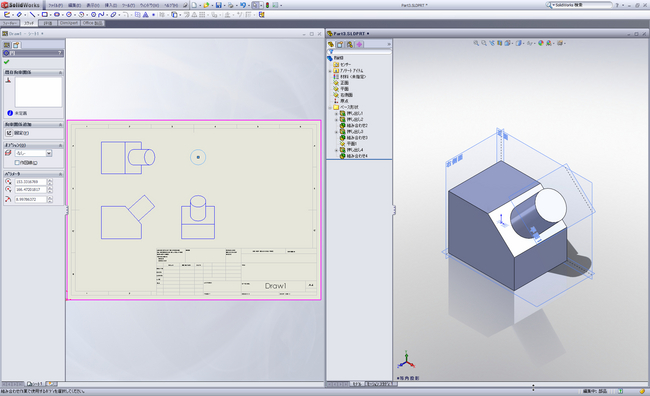
Task: Click the New document icon
Action: pyautogui.click(x=194, y=5)
